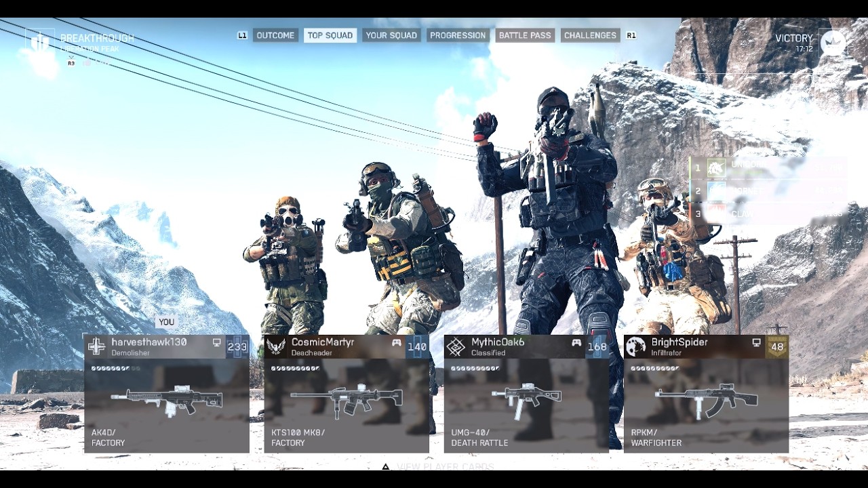Click the RPKM weapon image

pyautogui.click(x=707, y=400)
